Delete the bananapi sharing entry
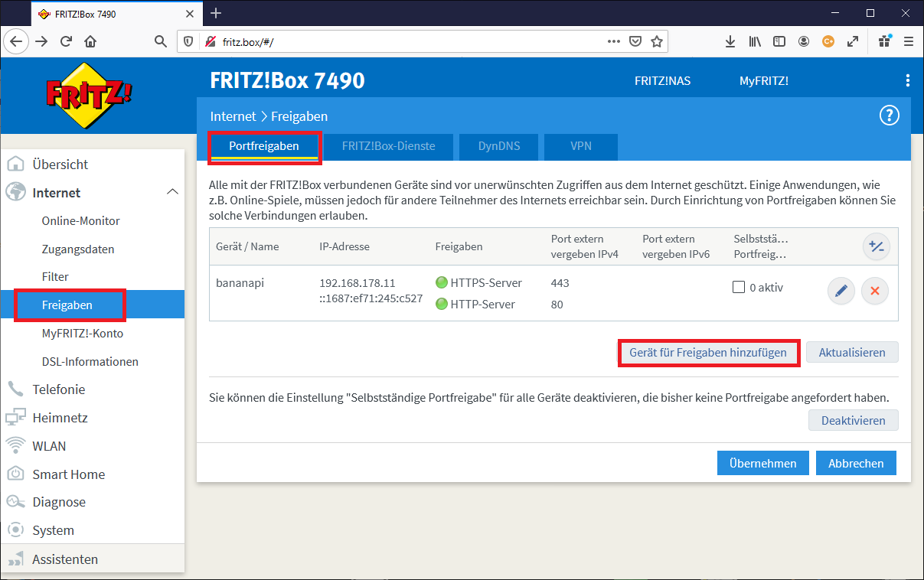 (875, 291)
